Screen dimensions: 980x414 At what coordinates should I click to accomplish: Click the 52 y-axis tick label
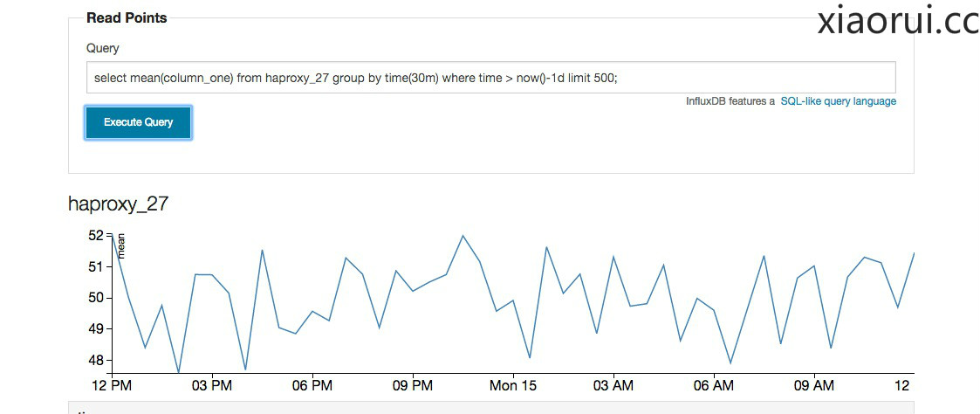tap(95, 235)
